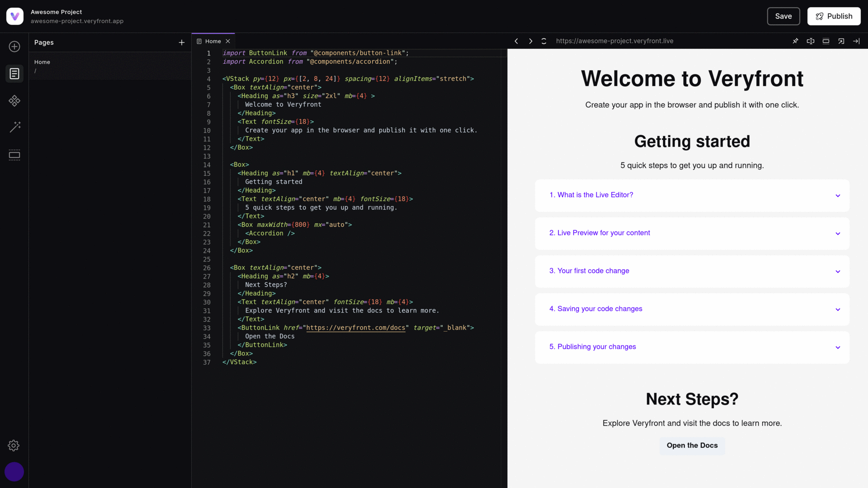
Task: Select the Home editor tab
Action: pos(213,41)
